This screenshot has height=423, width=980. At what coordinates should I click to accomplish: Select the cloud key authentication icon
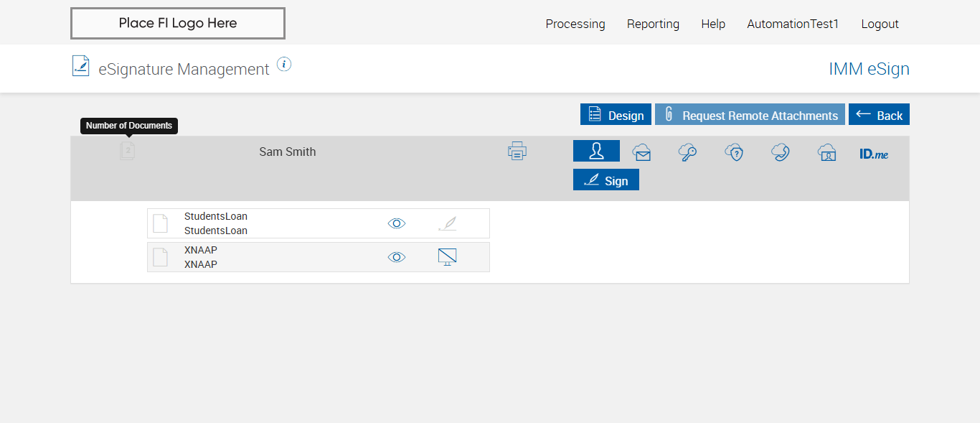(x=687, y=152)
